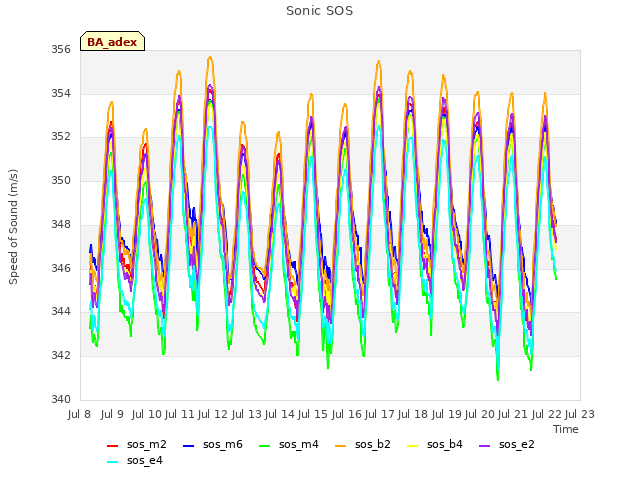This screenshot has width=640, height=480.
Task: Click the yellow sos_b4 legend swatch
Action: coord(413,446)
